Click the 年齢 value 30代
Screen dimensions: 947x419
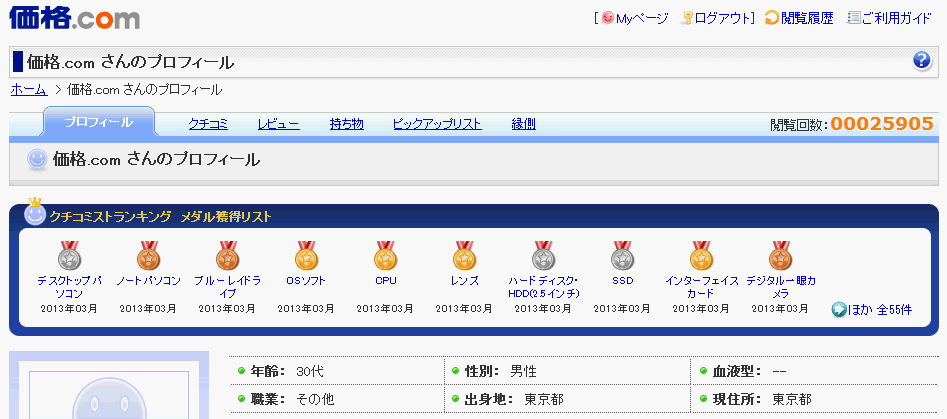[x=310, y=371]
